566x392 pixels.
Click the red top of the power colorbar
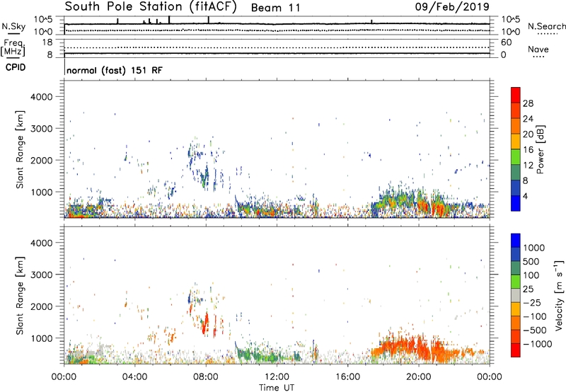coord(516,95)
